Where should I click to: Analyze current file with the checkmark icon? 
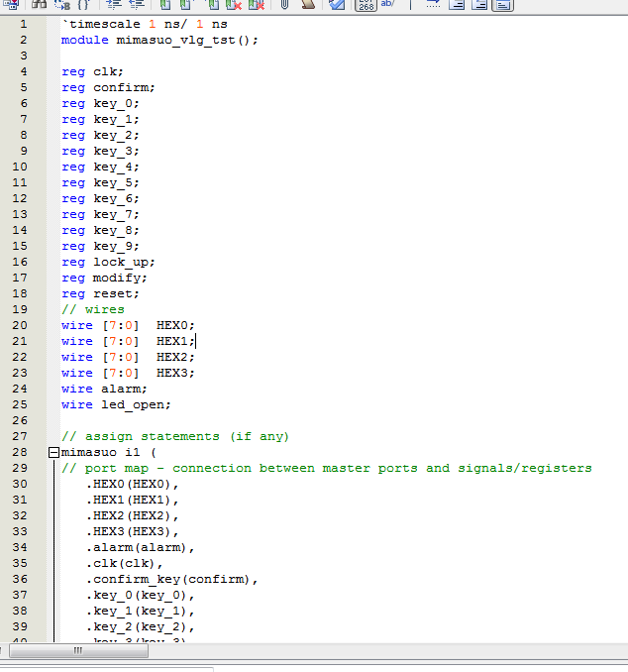coord(337,4)
